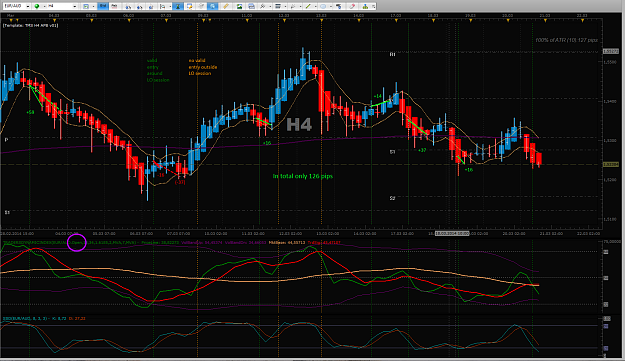Click the toolbar overflow arrow at far right
Viewport: 625px width, 361px height.
(x=373, y=6)
